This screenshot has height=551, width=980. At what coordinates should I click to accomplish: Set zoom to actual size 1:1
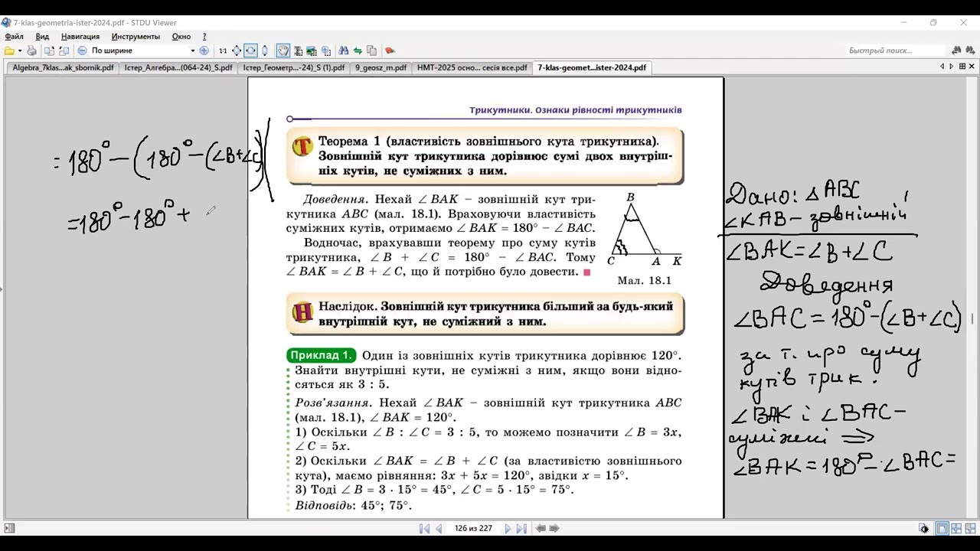tap(223, 51)
